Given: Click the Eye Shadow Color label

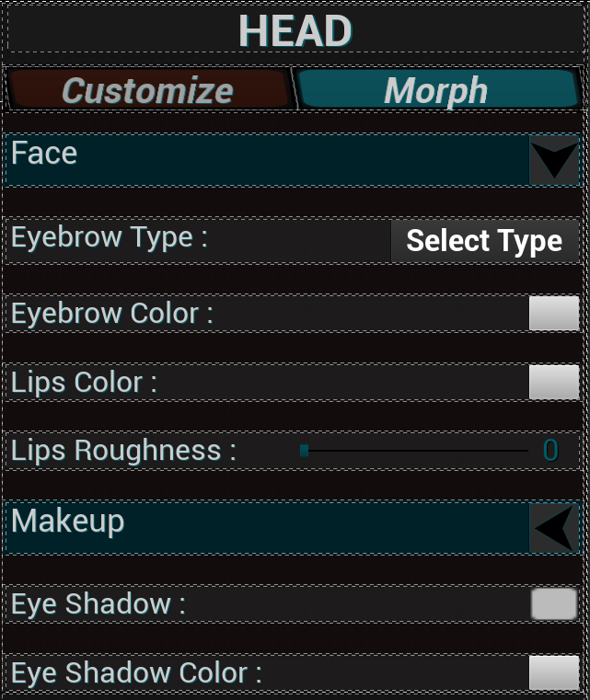Looking at the screenshot, I should click(136, 673).
